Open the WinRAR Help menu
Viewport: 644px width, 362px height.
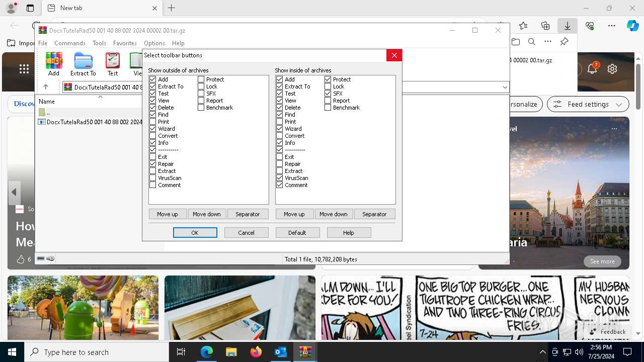[x=178, y=43]
